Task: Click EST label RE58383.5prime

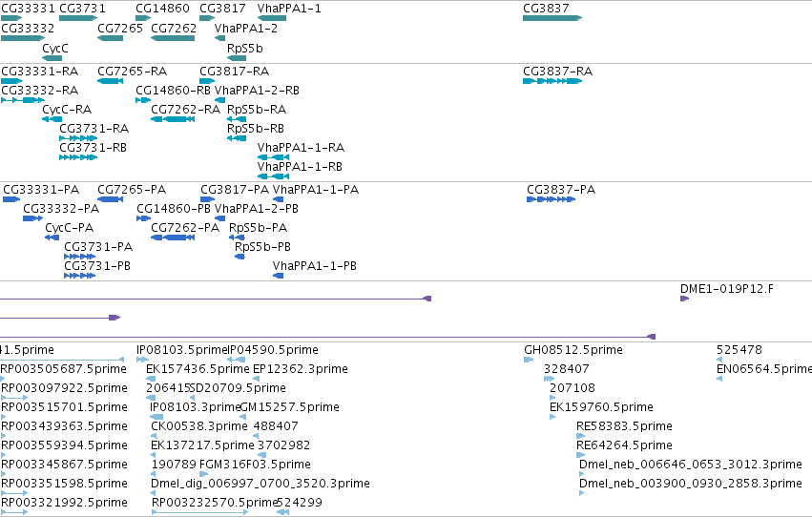Action: tap(625, 426)
